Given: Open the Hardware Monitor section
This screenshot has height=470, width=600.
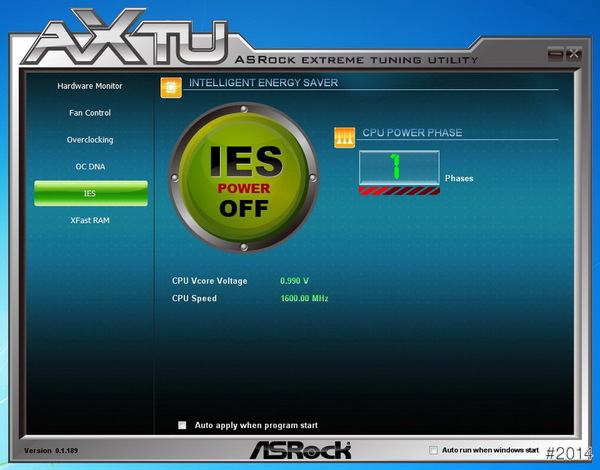Looking at the screenshot, I should [x=90, y=86].
